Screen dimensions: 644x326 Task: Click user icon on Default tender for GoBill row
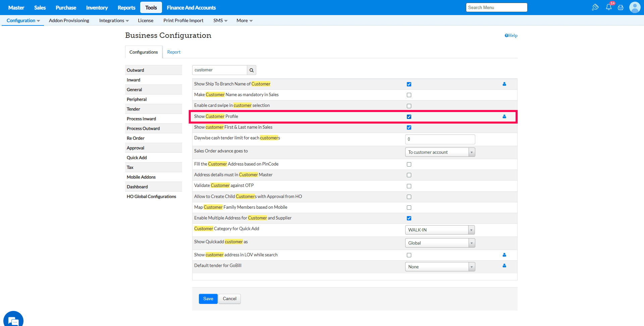pos(504,266)
